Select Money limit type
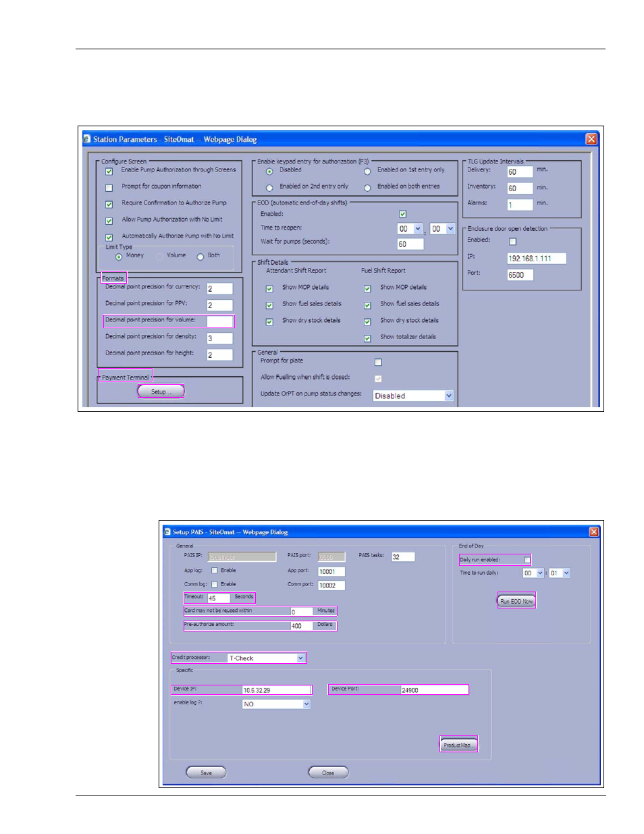 click(119, 257)
